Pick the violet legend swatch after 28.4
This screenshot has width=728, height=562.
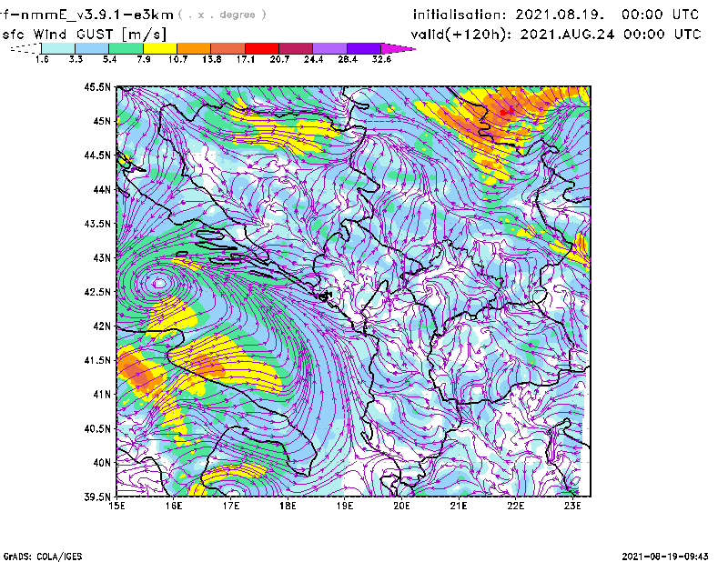click(x=363, y=47)
